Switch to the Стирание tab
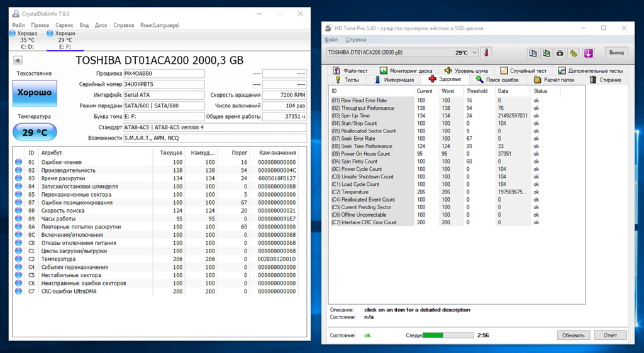The image size is (644, 353). coord(606,80)
